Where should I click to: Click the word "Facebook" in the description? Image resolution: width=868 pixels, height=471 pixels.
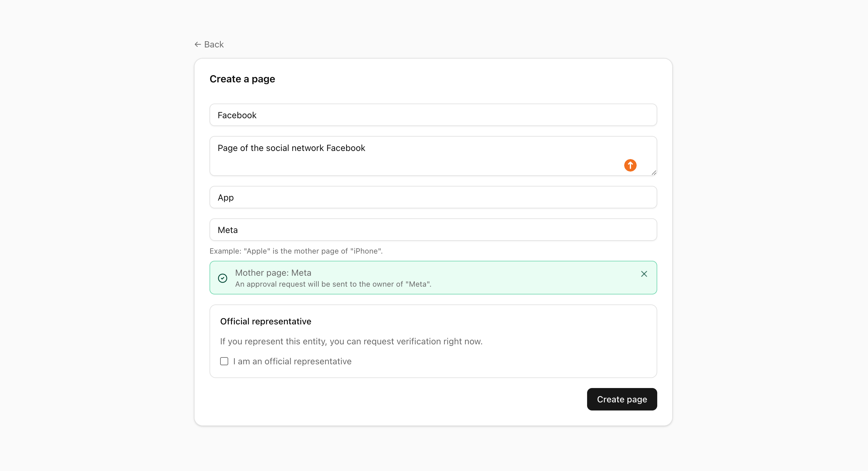coord(345,148)
